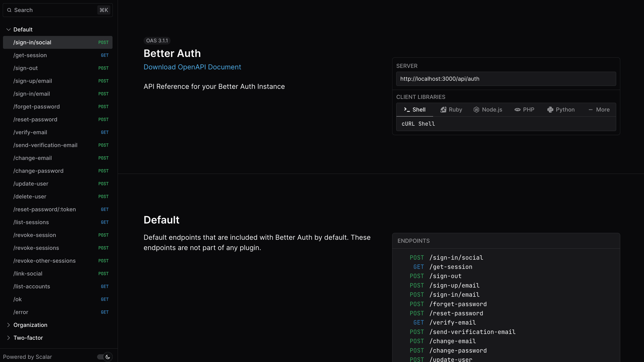Toggle the light/dark theme switcher
This screenshot has width=644, height=362.
[x=105, y=357]
